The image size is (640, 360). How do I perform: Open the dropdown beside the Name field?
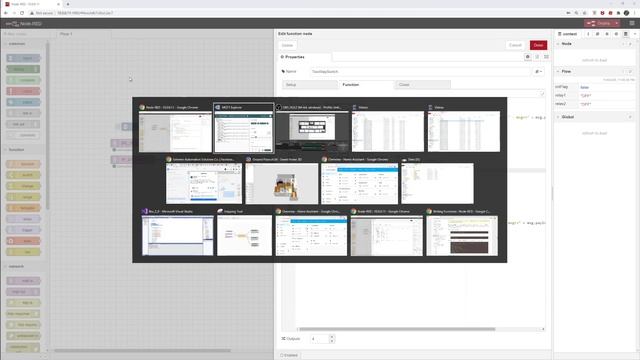coord(539,71)
